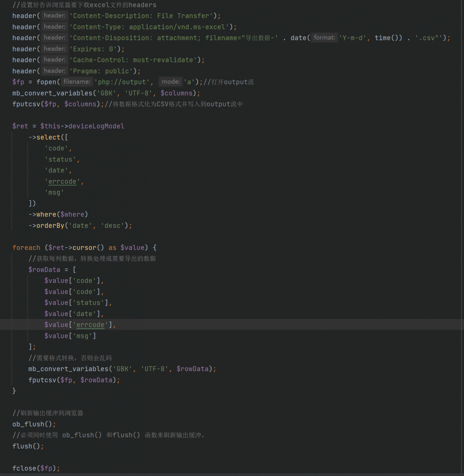
Task: Click $value['errcode'] on the highlighted line
Action: point(78,325)
